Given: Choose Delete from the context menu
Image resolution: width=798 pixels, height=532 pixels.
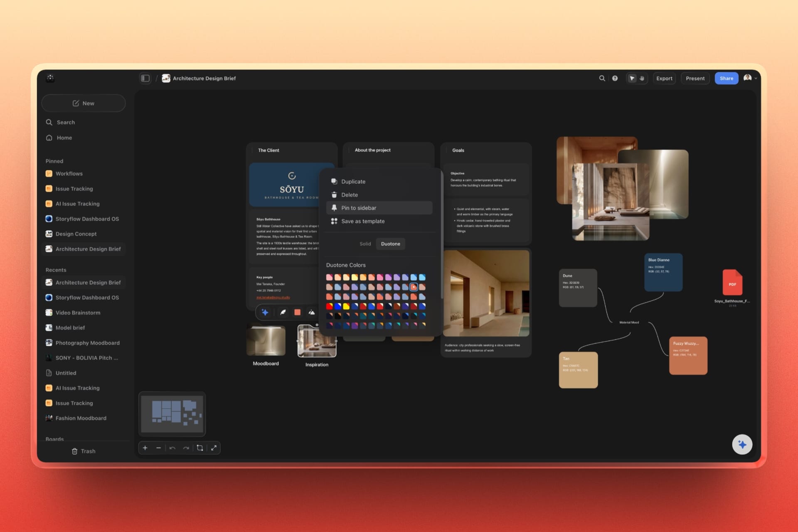Looking at the screenshot, I should tap(379, 195).
